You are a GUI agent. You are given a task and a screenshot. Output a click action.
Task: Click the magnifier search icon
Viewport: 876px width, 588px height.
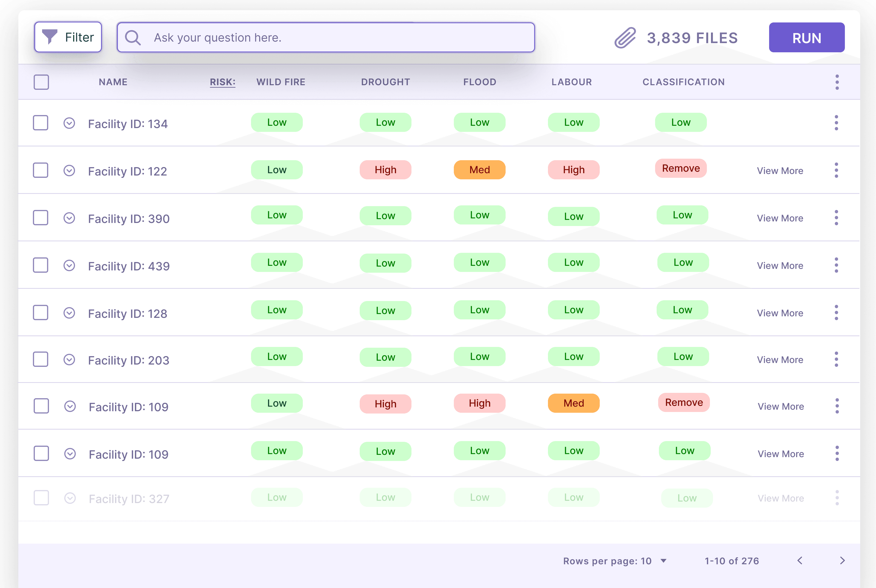pyautogui.click(x=132, y=37)
